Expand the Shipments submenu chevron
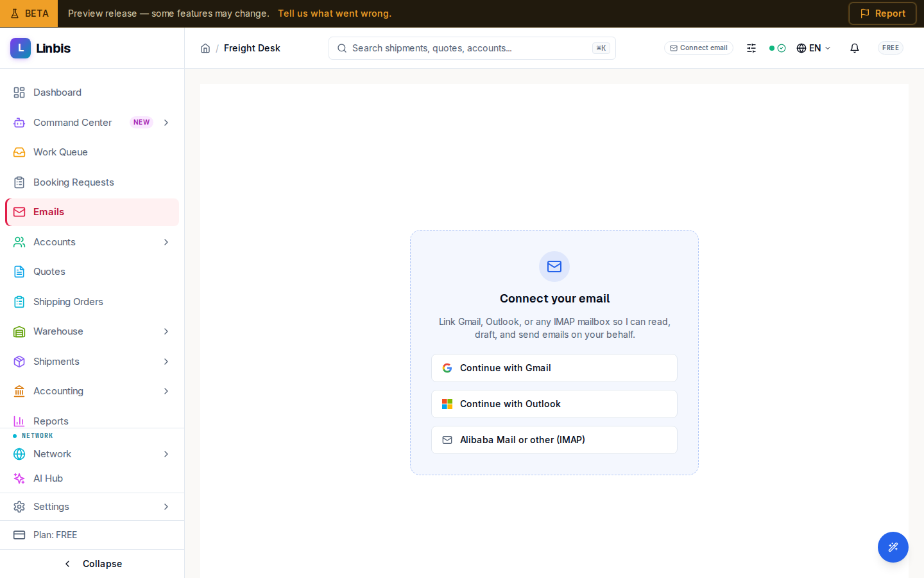924x578 pixels. pyautogui.click(x=166, y=362)
